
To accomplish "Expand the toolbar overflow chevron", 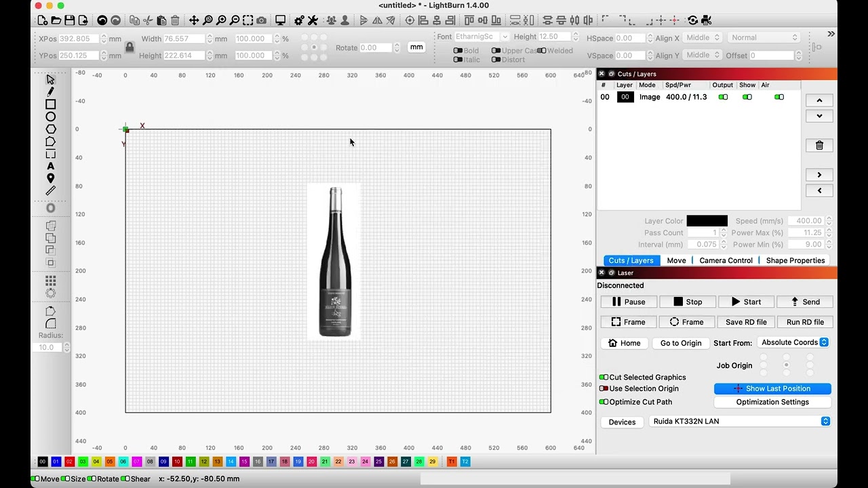I will tap(831, 34).
